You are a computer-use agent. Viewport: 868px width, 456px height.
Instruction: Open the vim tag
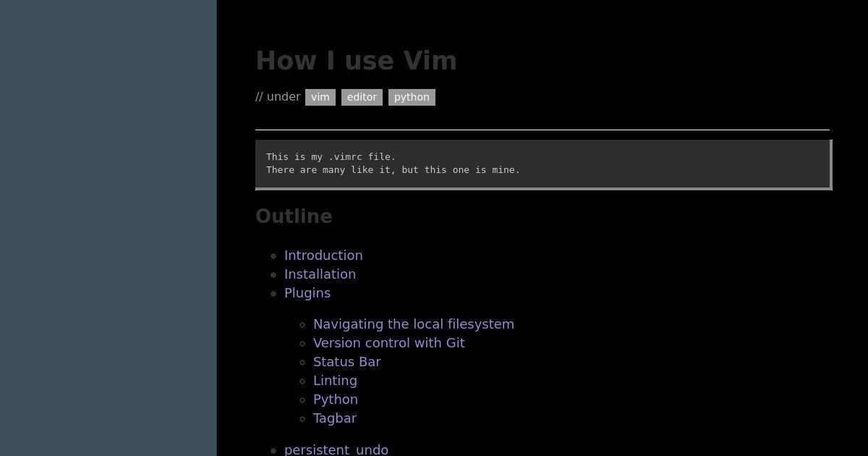click(320, 97)
